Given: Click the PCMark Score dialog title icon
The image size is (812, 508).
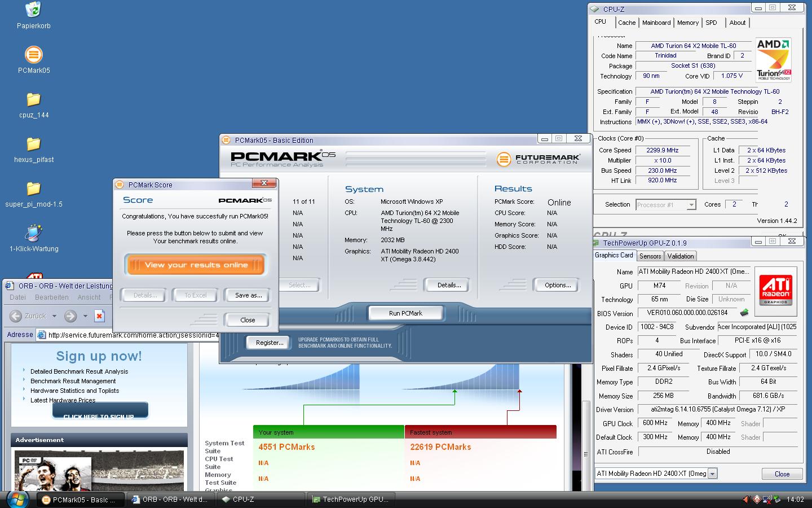Looking at the screenshot, I should [x=120, y=185].
